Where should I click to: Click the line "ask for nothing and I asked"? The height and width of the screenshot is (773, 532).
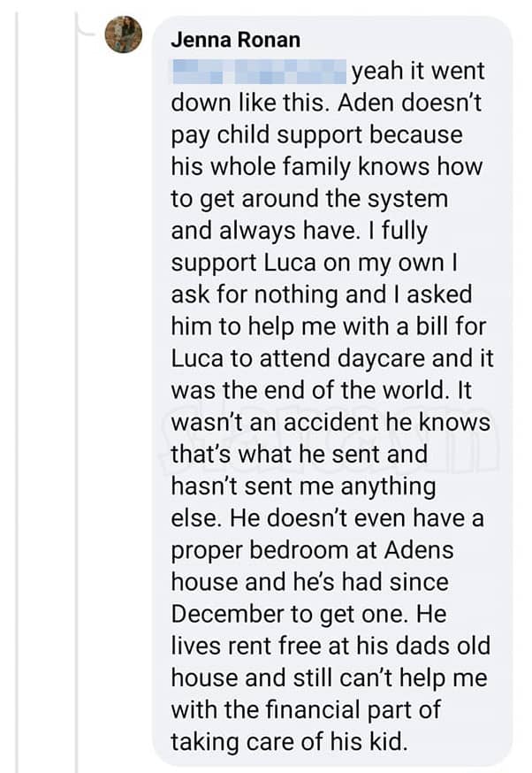point(321,295)
